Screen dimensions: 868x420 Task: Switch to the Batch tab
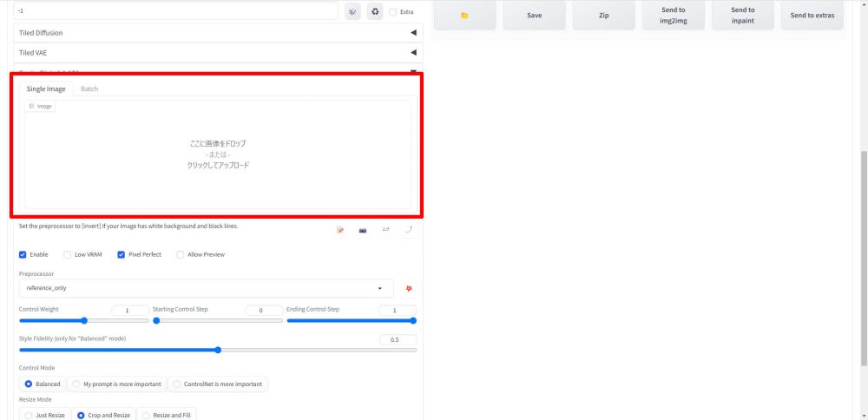coord(89,89)
